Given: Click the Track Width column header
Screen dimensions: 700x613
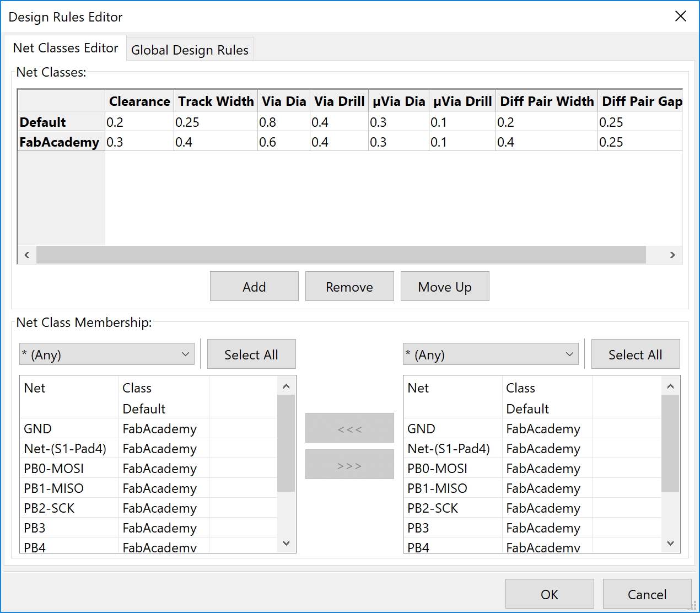Looking at the screenshot, I should [x=216, y=101].
